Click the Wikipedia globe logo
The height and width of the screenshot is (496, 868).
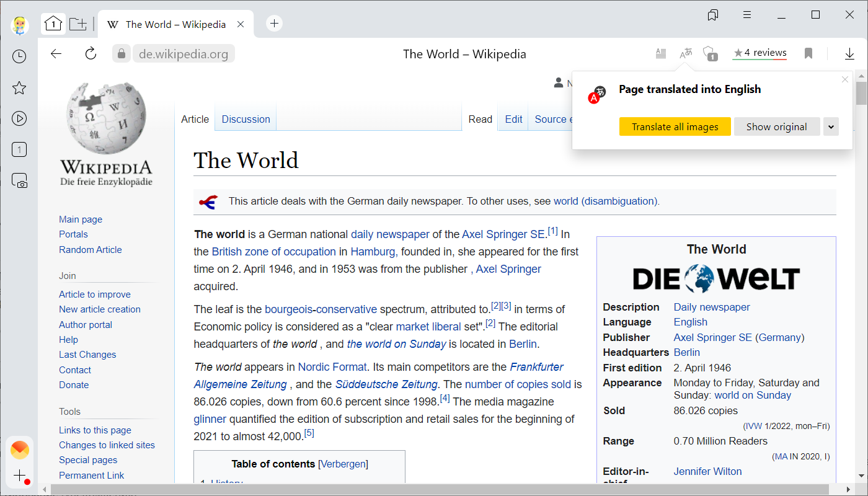(106, 118)
